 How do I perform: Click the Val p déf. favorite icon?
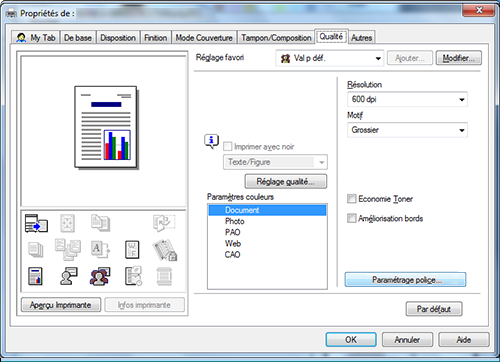click(x=285, y=59)
